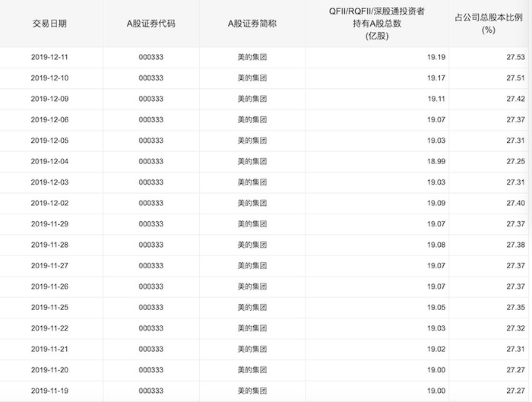
Task: Click the QFII/RQFII持有A股总数 column header
Action: point(377,24)
